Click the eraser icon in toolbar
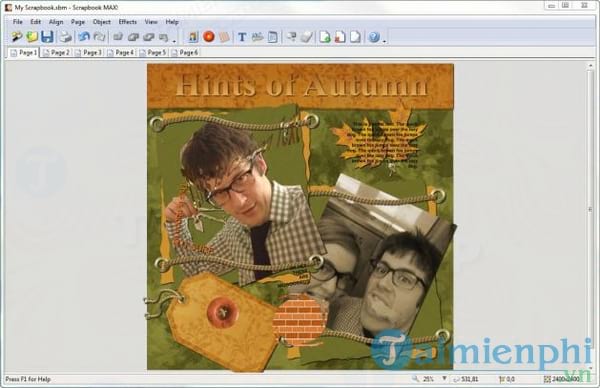This screenshot has height=388, width=600. click(307, 37)
